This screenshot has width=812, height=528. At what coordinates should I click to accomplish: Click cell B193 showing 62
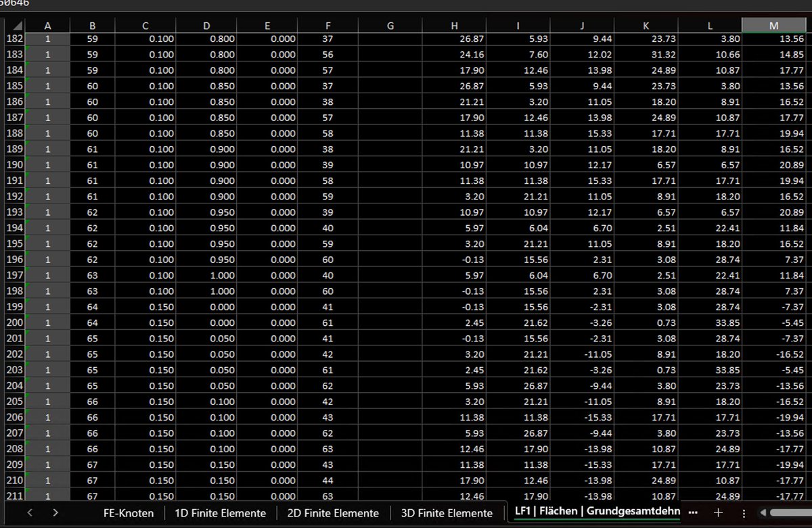click(93, 212)
